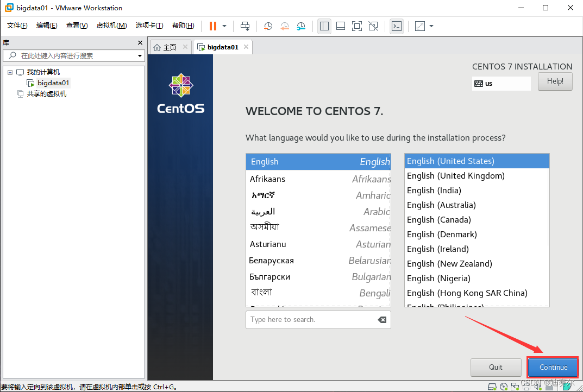Click the library search field
The image size is (583, 392).
coord(73,56)
